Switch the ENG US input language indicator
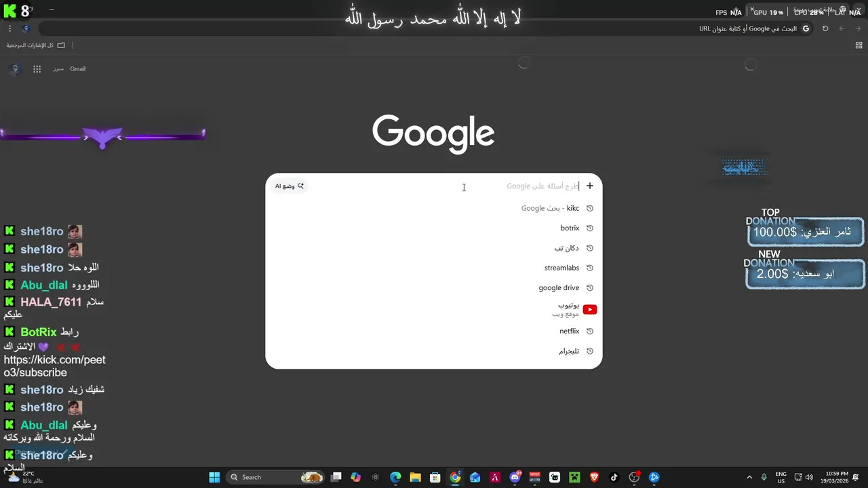The height and width of the screenshot is (488, 868). tap(781, 477)
